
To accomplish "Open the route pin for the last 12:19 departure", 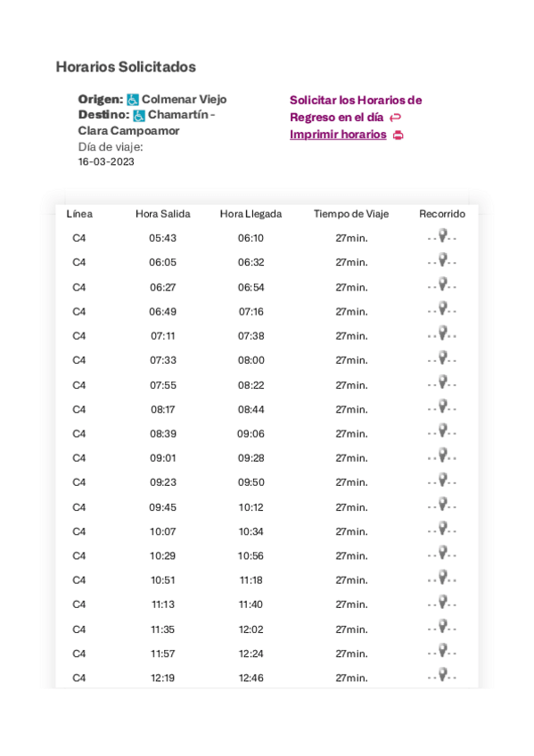I will [x=443, y=675].
